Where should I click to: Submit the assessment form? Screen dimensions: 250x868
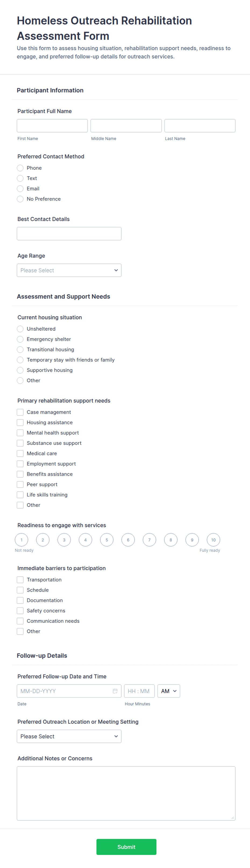(x=126, y=847)
